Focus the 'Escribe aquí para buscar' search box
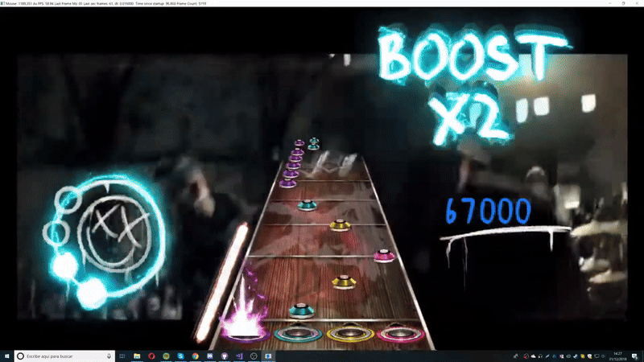Screen dimensions: 644x362 tap(64, 356)
